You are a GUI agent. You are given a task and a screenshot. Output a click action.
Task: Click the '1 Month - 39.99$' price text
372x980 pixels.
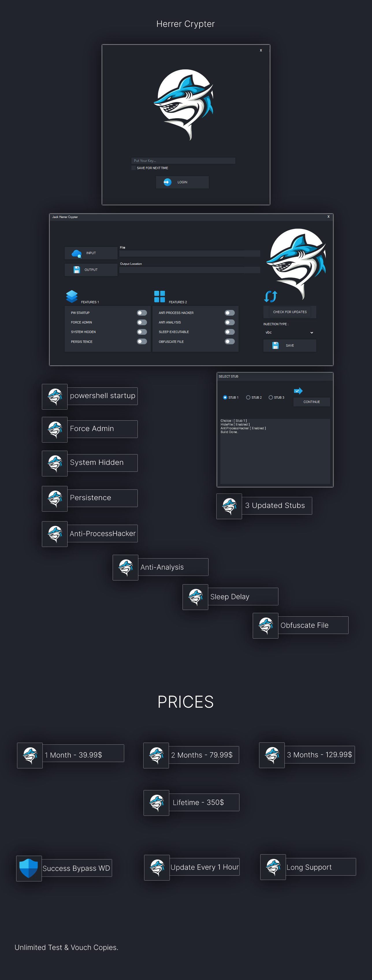(73, 755)
